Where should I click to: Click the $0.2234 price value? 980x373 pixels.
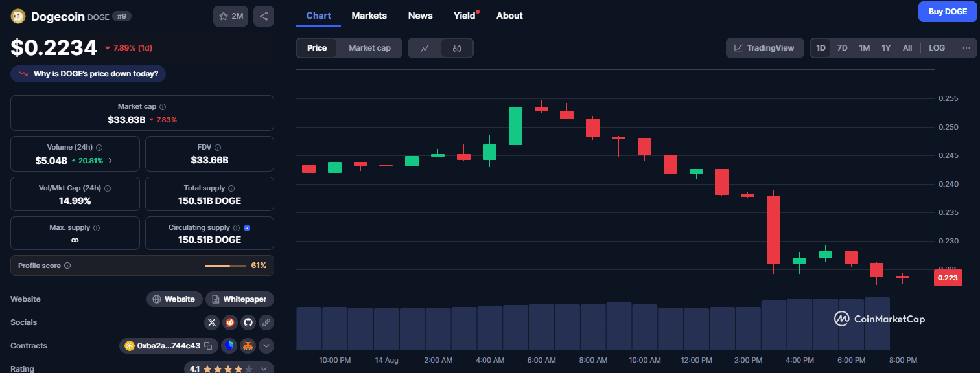pyautogui.click(x=53, y=47)
